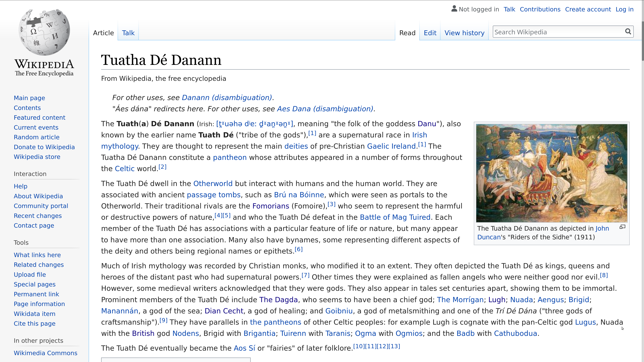This screenshot has height=362, width=644.
Task: Click Random article in sidebar
Action: click(37, 137)
